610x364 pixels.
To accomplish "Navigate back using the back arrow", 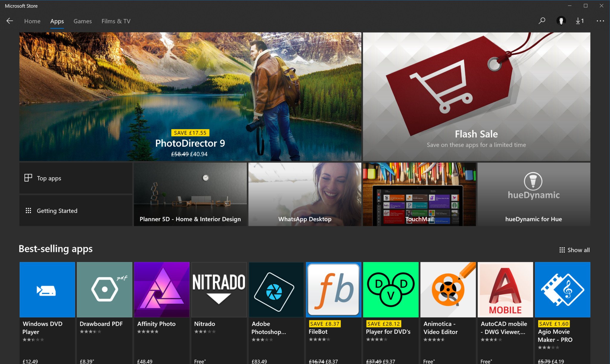I will point(10,20).
